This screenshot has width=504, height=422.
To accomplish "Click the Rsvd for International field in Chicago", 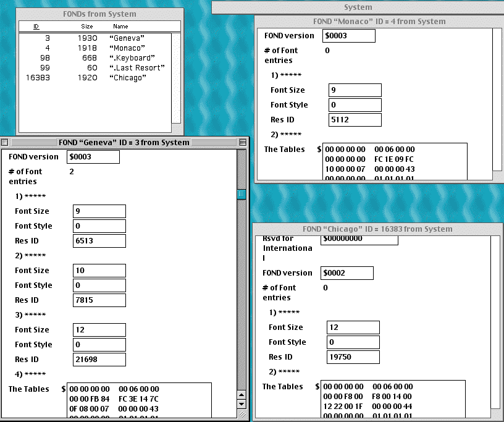I will click(x=359, y=240).
